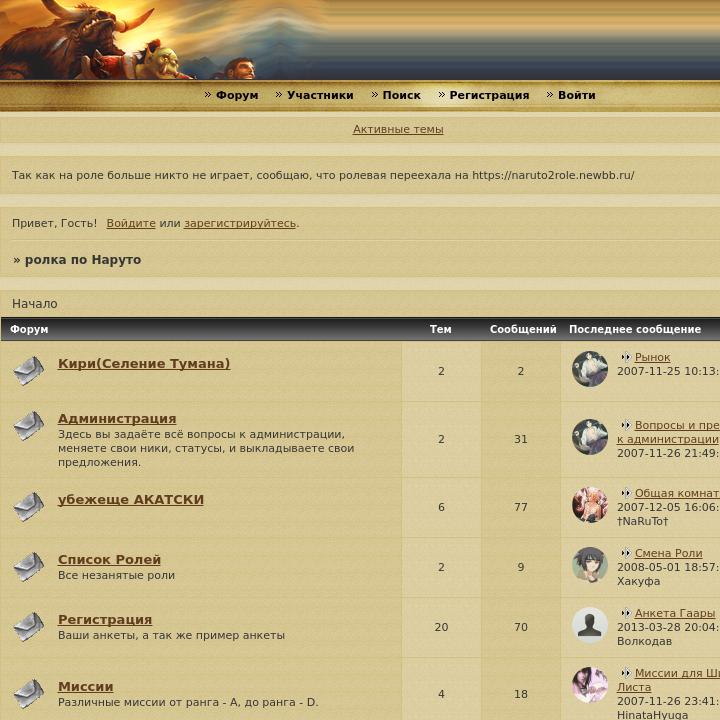Click post count 31 in Администрация row
The height and width of the screenshot is (720, 720).
521,439
